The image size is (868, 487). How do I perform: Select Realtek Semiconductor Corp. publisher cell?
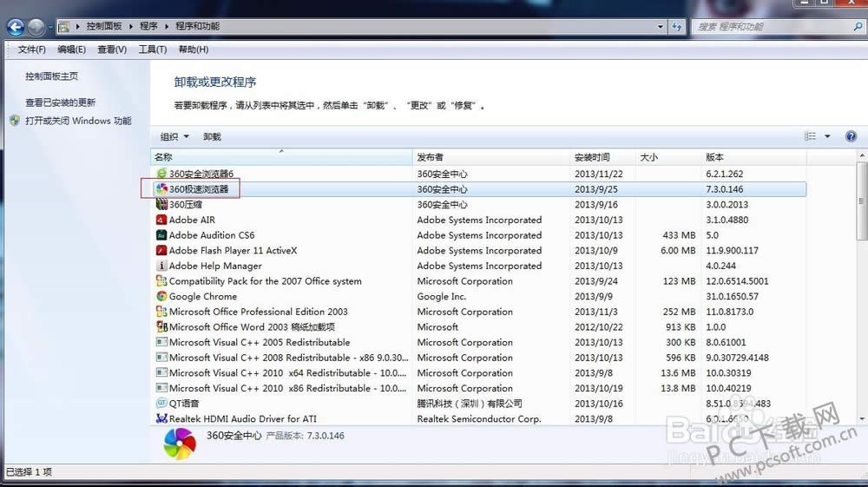[x=479, y=419]
